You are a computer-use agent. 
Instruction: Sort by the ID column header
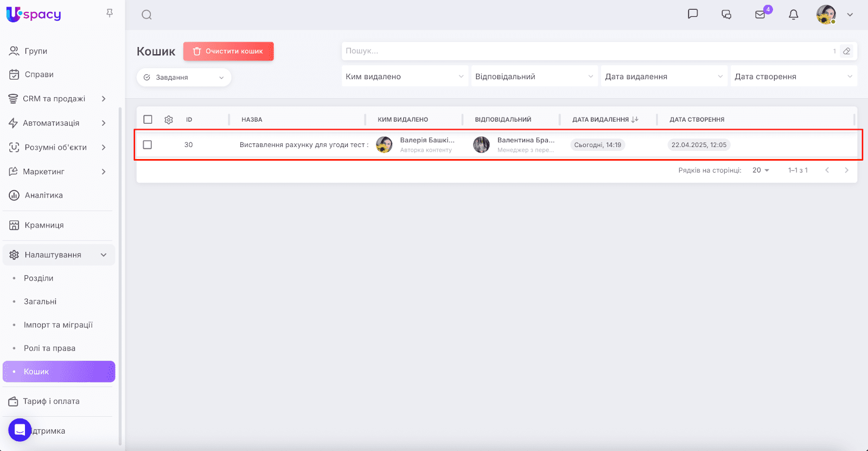189,119
